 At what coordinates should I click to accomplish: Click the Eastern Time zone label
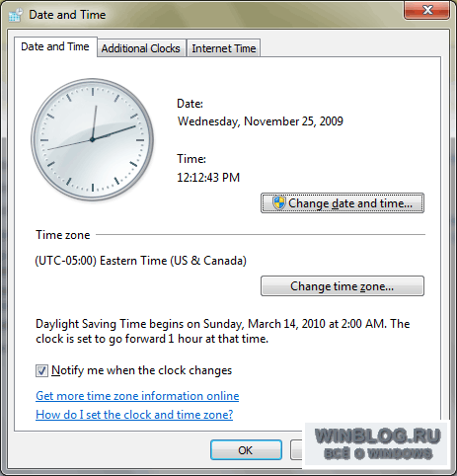[x=141, y=261]
